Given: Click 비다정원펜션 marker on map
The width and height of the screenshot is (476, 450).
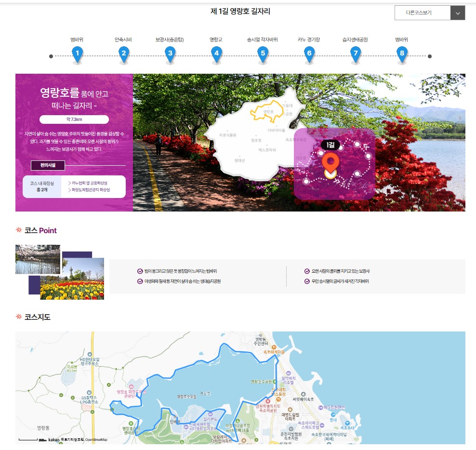Looking at the screenshot, I should [x=320, y=408].
